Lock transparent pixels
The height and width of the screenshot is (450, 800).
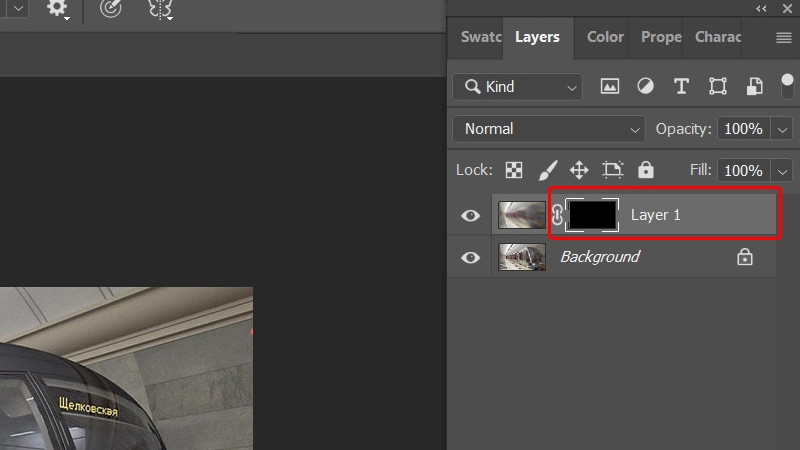(x=514, y=170)
